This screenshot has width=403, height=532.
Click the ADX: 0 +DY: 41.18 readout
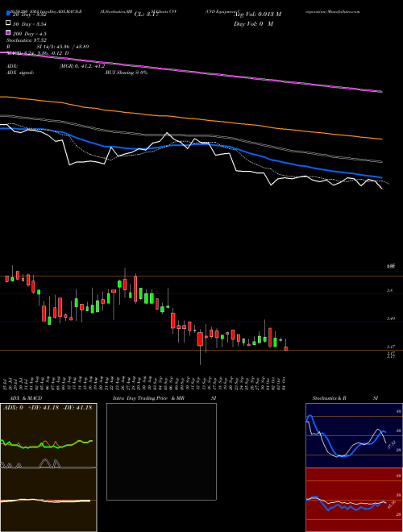click(48, 408)
